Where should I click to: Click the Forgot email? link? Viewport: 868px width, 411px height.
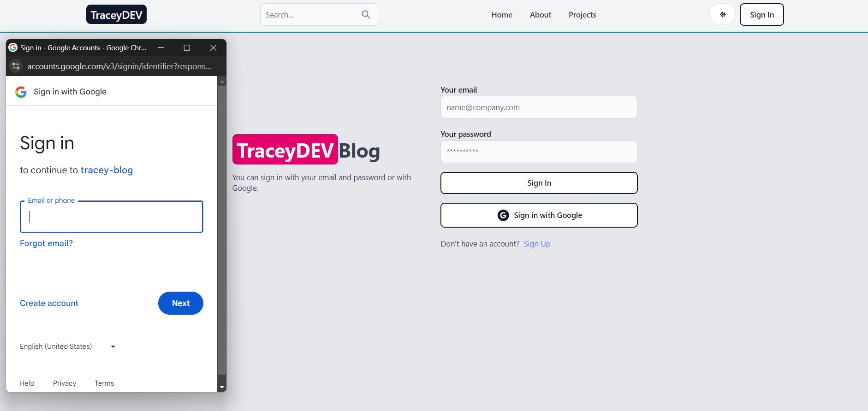[46, 243]
